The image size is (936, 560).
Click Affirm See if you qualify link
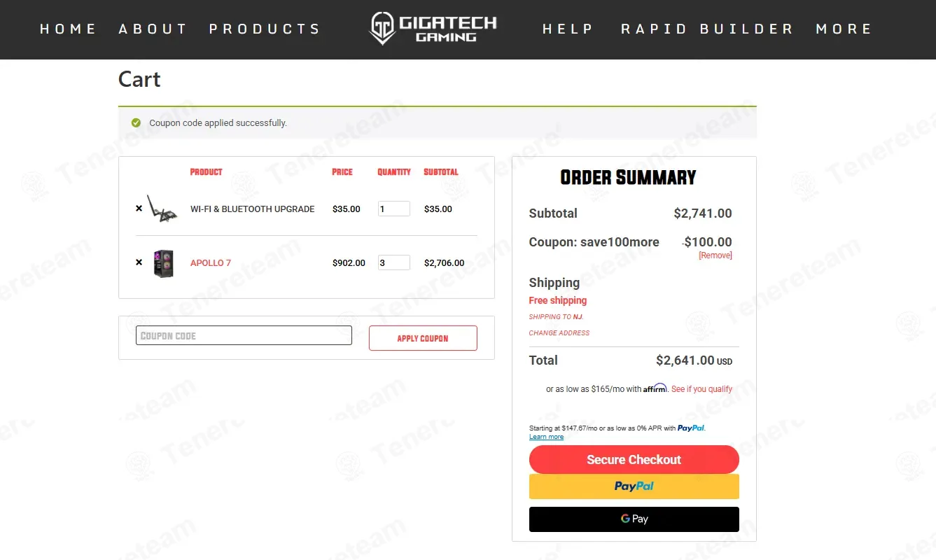(x=702, y=389)
